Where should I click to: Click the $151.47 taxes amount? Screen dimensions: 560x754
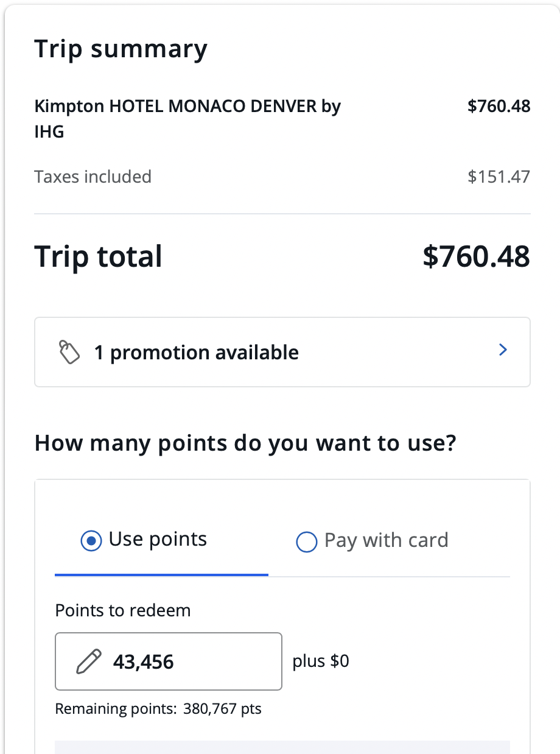(499, 177)
